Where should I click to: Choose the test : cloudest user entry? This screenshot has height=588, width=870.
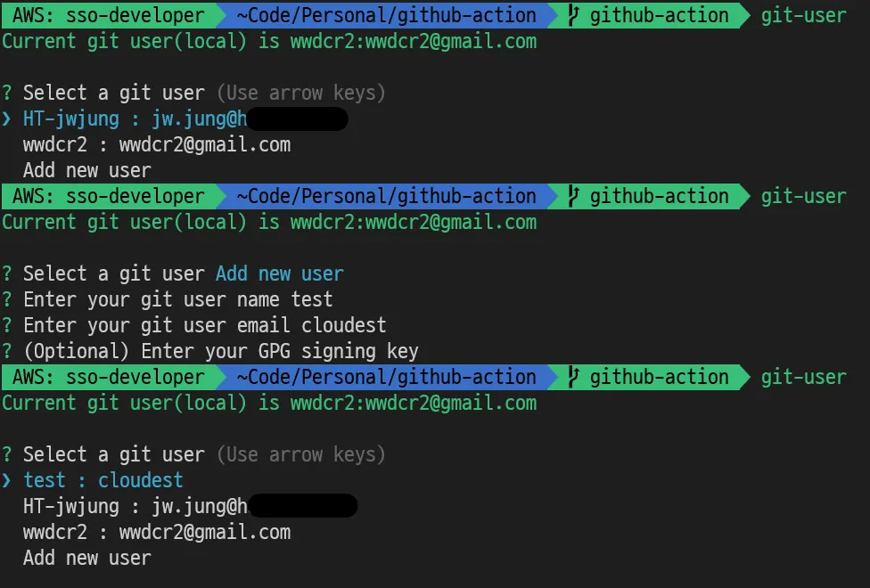click(x=103, y=480)
